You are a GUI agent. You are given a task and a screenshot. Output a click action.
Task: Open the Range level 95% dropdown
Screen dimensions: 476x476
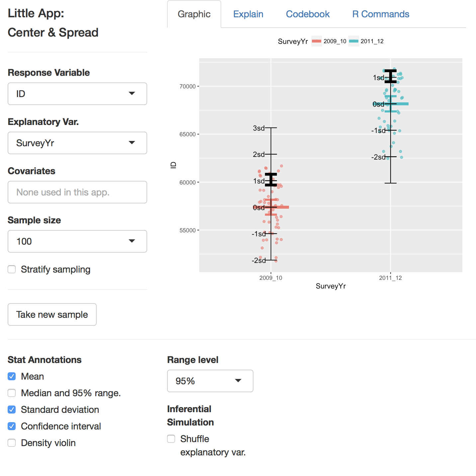click(210, 381)
